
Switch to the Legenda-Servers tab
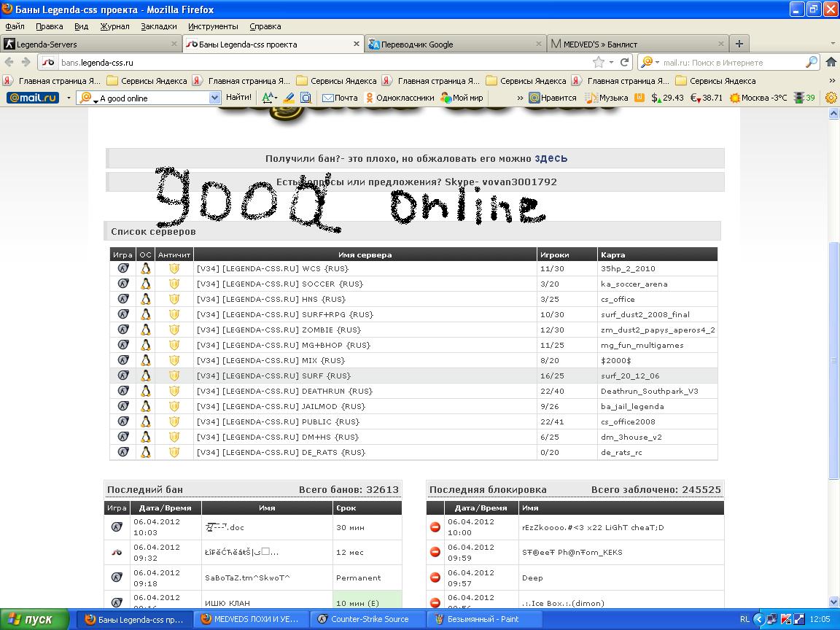coord(90,44)
